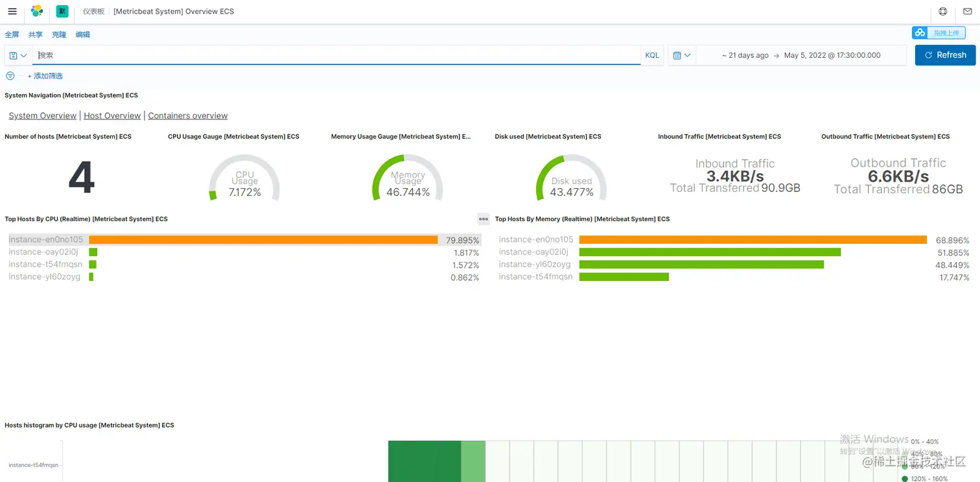980x482 pixels.
Task: Click the Baidu cloud upload icon
Action: tap(920, 33)
